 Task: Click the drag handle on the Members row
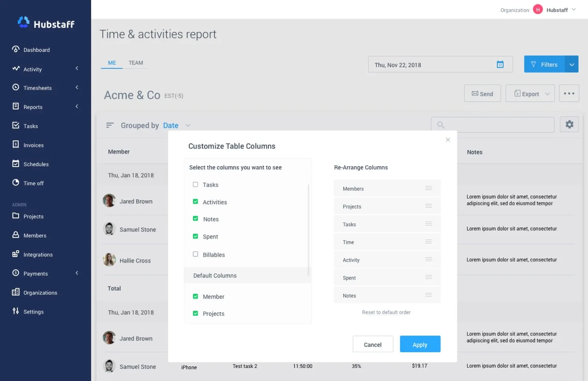coord(428,188)
